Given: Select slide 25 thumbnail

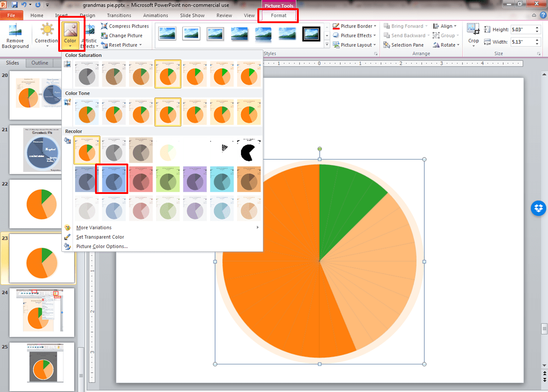Looking at the screenshot, I should pyautogui.click(x=42, y=366).
